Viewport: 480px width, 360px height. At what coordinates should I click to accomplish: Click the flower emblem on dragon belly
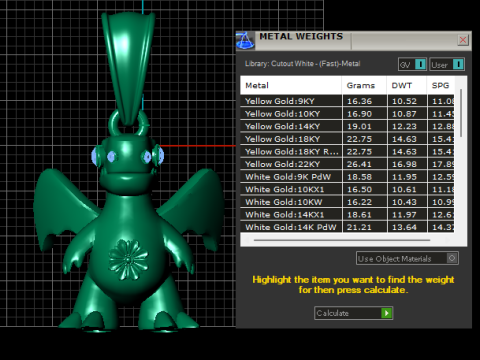click(x=128, y=260)
